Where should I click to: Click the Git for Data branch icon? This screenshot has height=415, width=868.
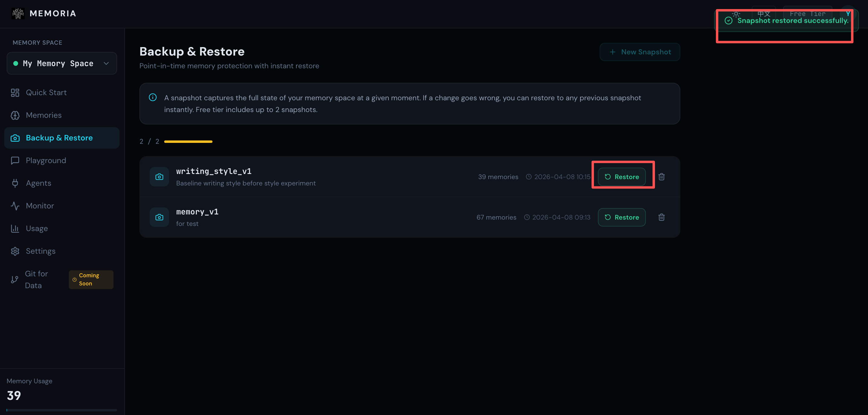[14, 279]
